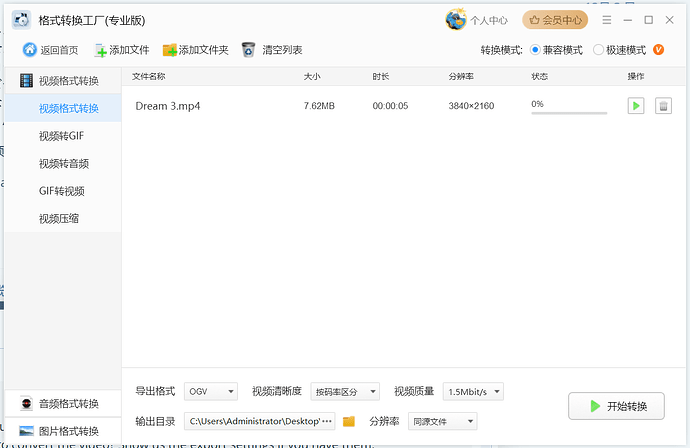The image size is (690, 448).
Task: Select 兼容模式 radio button
Action: 535,50
